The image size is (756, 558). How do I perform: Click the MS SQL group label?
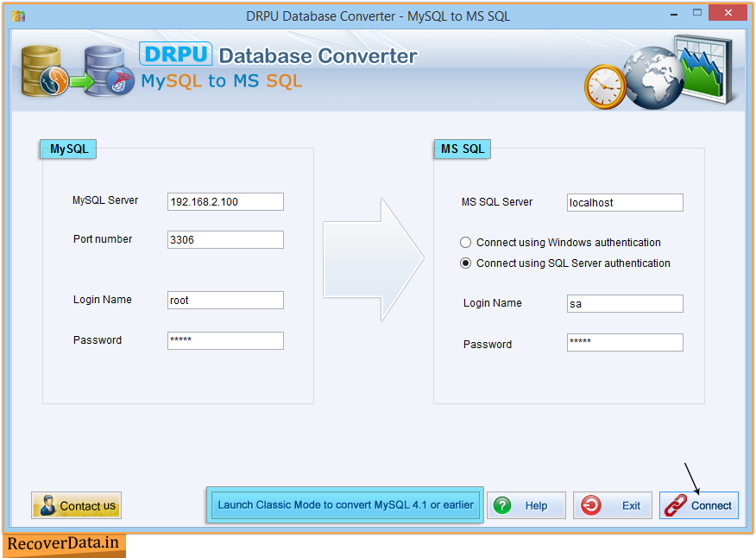coord(463,149)
